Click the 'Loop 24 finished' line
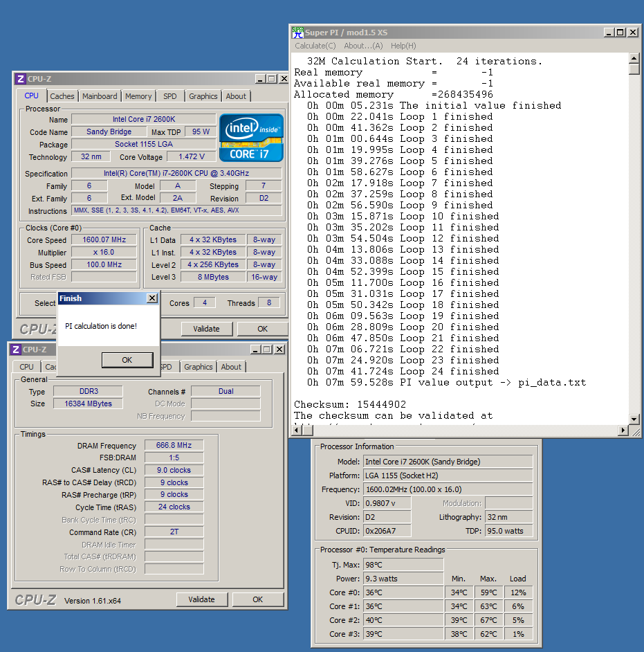This screenshot has height=652, width=644. point(403,371)
